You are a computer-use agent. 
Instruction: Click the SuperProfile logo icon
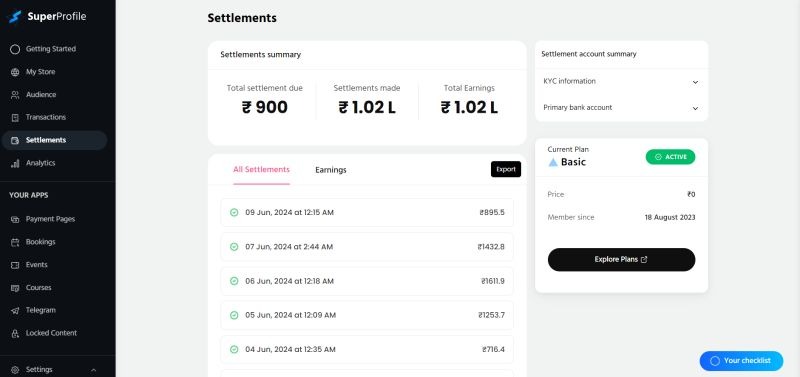point(14,17)
